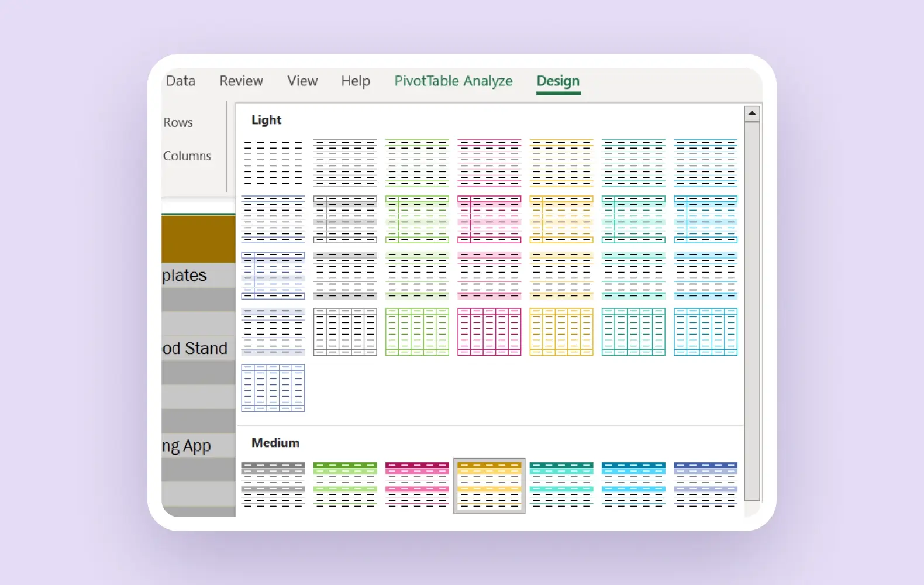The height and width of the screenshot is (585, 924).
Task: Open the View tab
Action: click(x=302, y=81)
